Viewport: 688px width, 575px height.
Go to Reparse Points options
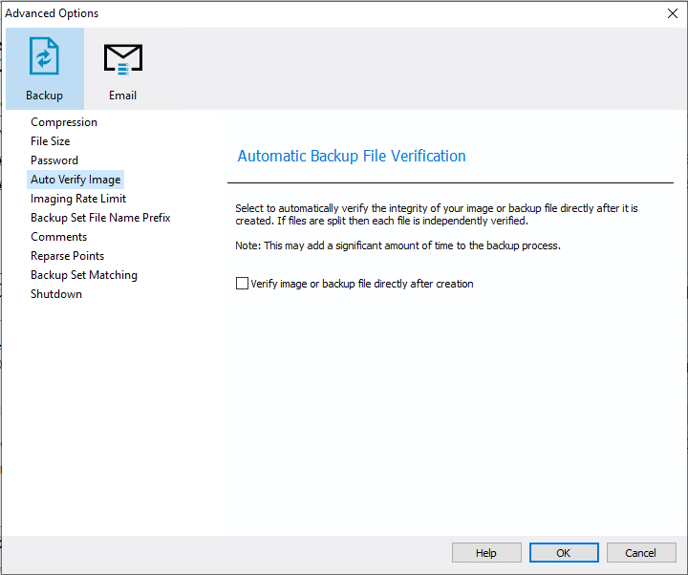pos(67,256)
